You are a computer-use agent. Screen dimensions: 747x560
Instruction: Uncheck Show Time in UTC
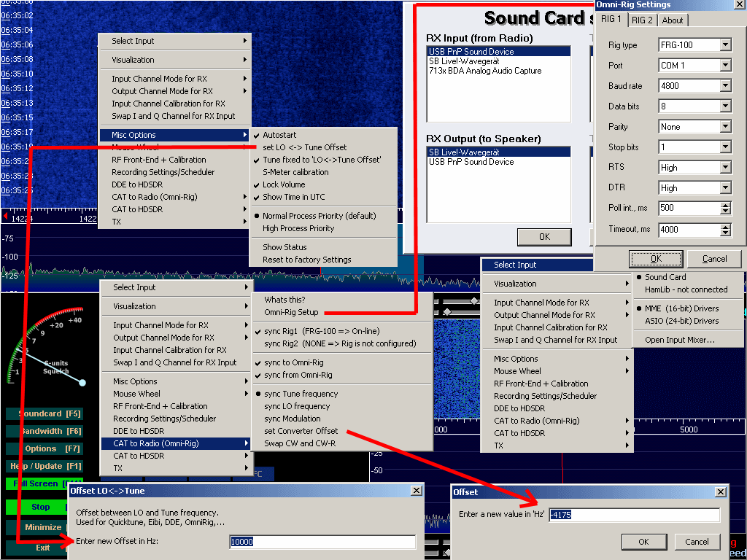pyautogui.click(x=293, y=197)
